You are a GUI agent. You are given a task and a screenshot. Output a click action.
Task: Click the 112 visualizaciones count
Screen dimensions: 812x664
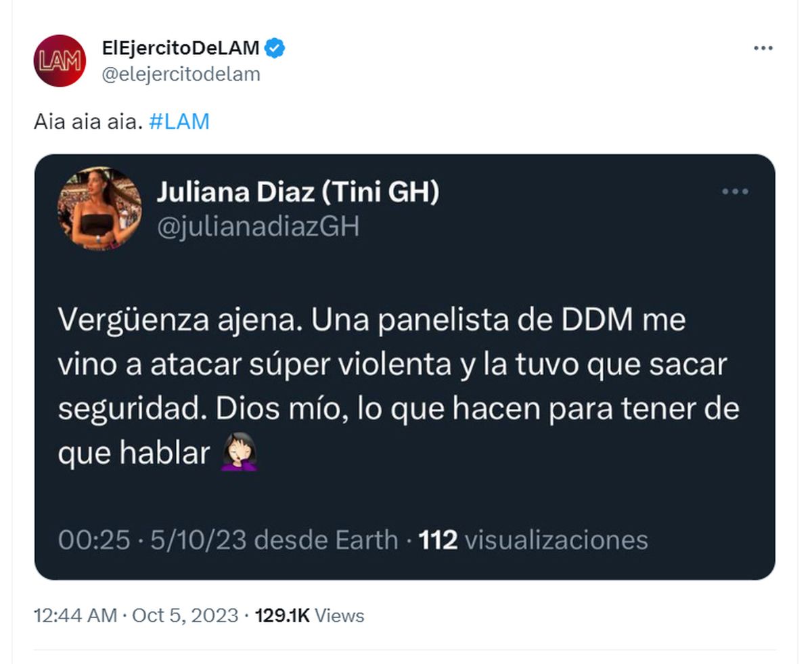click(533, 539)
